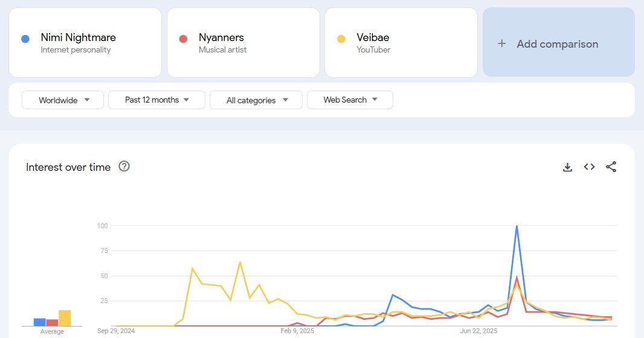The image size is (644, 338).
Task: Click the yellow dot beside Veibae
Action: click(341, 39)
